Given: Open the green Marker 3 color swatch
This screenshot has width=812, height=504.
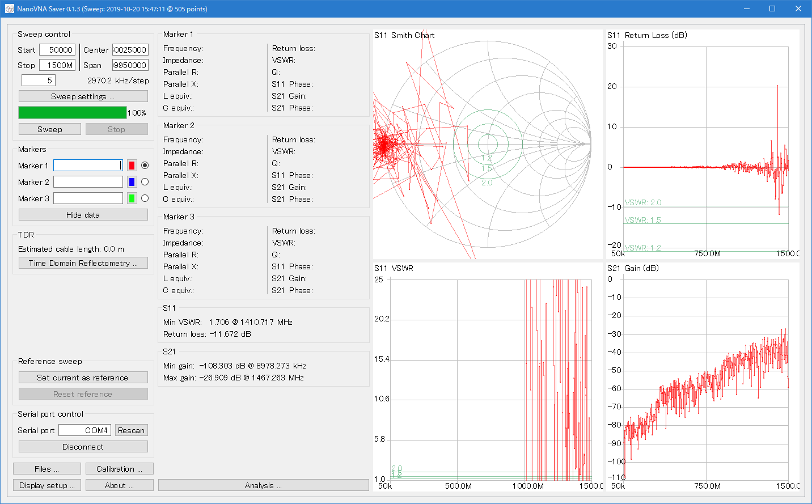Looking at the screenshot, I should (x=132, y=198).
